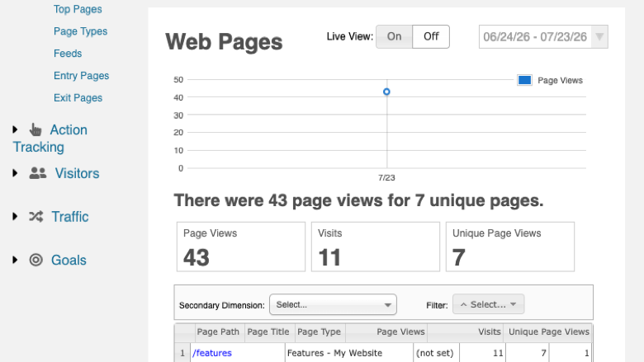644x362 pixels.
Task: Click the Traffic shuffle arrows icon
Action: coord(36,217)
